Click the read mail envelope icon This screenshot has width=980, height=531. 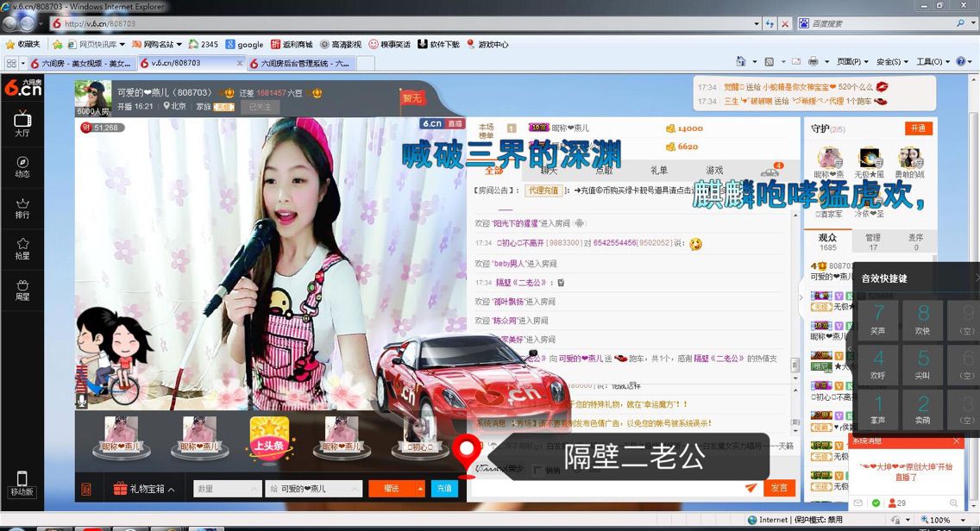795,61
